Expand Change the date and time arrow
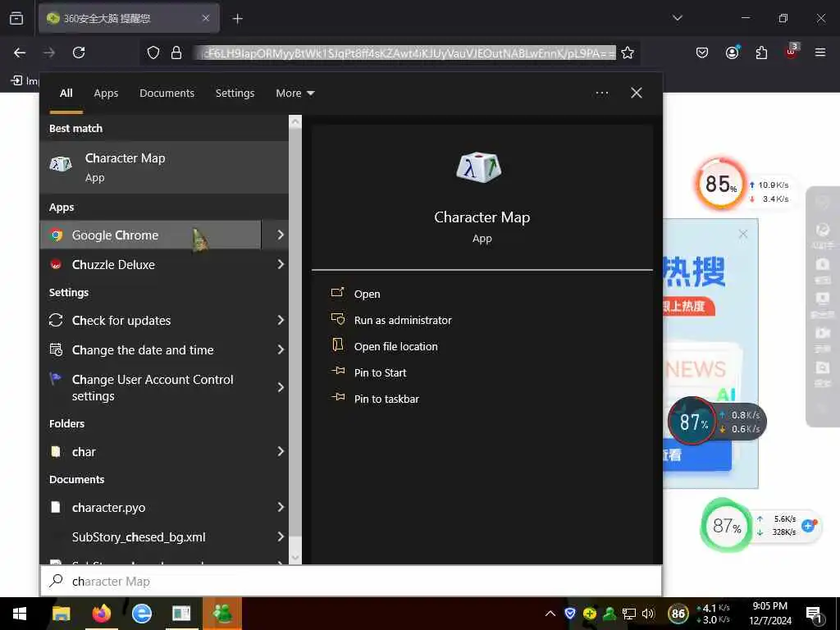This screenshot has width=840, height=630. click(x=281, y=349)
